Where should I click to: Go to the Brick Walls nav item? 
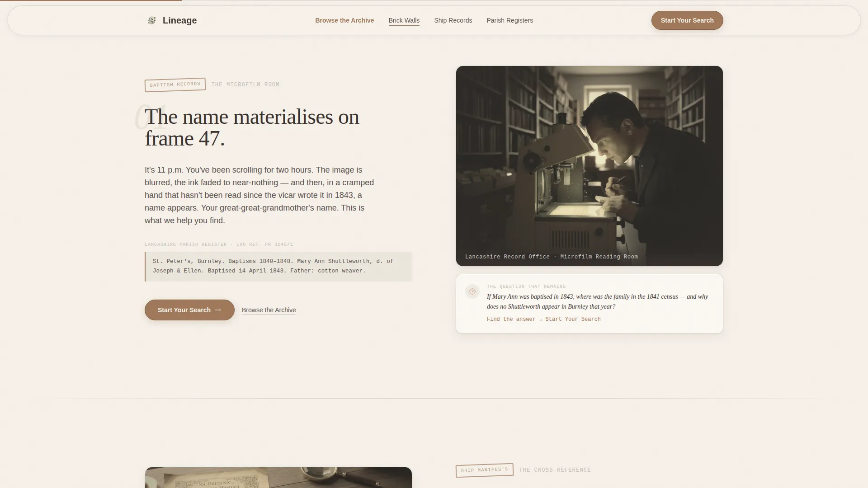click(x=404, y=20)
